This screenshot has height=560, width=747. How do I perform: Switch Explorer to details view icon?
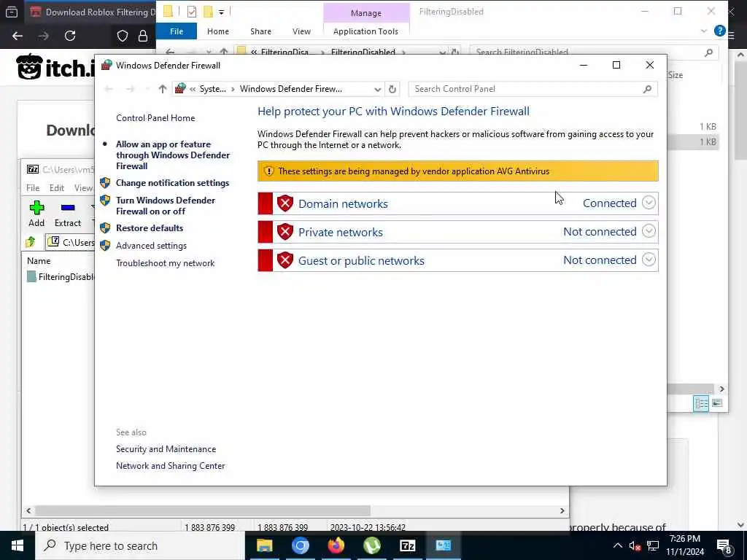[x=701, y=403]
